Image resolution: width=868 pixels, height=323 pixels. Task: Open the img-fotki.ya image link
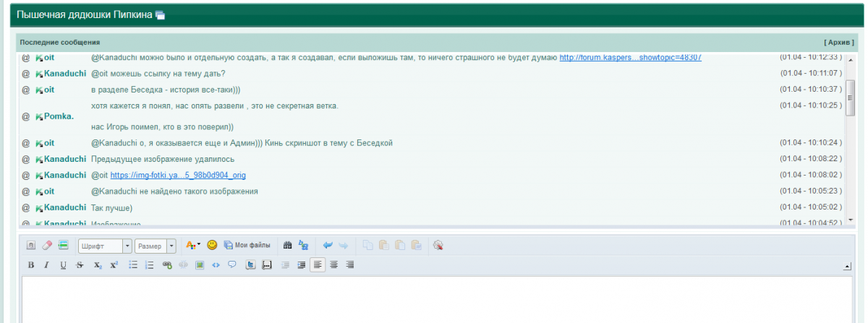(179, 175)
